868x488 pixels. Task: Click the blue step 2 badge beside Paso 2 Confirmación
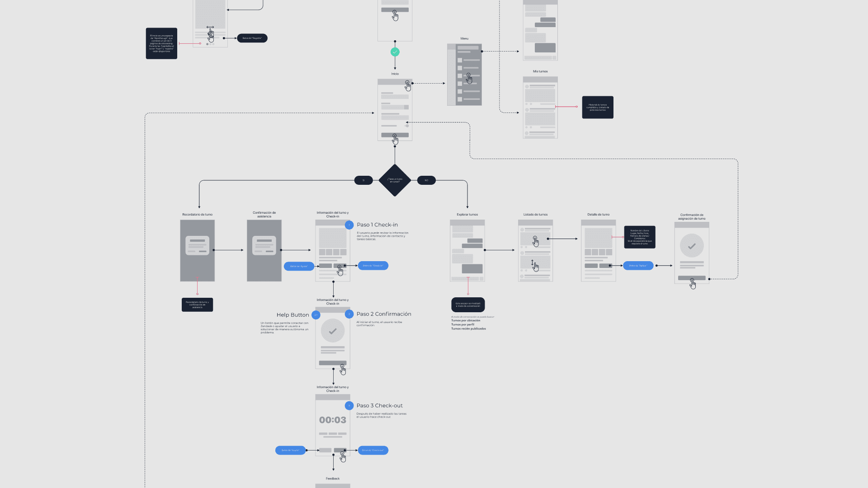(349, 314)
